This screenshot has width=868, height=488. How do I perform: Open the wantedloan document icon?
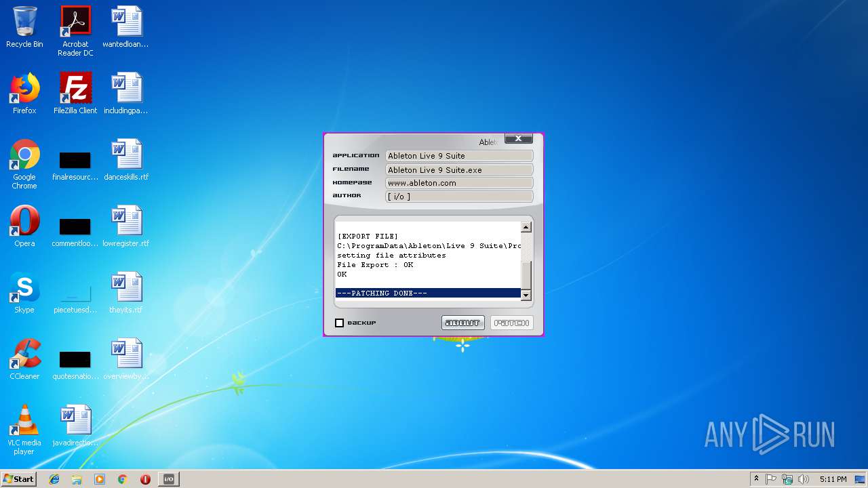pos(126,27)
